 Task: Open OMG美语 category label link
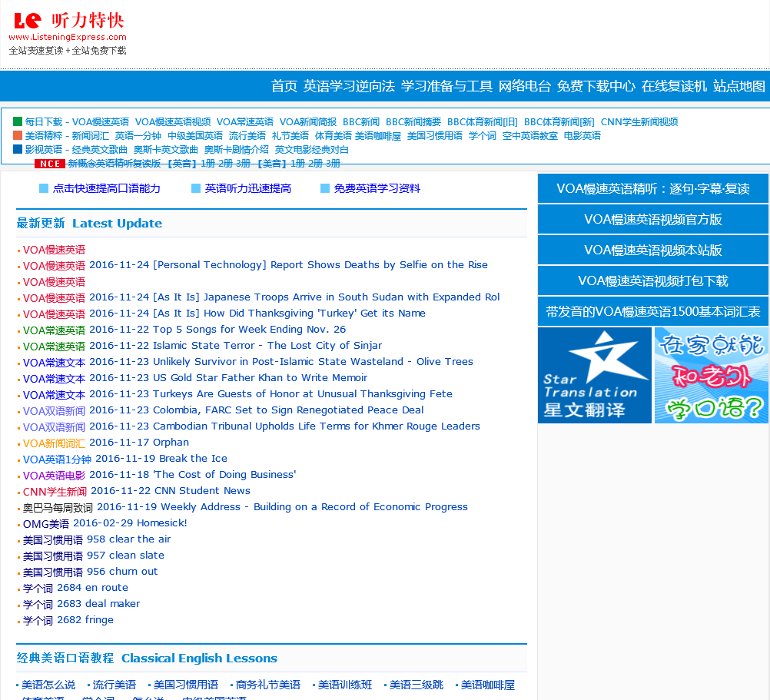point(45,524)
